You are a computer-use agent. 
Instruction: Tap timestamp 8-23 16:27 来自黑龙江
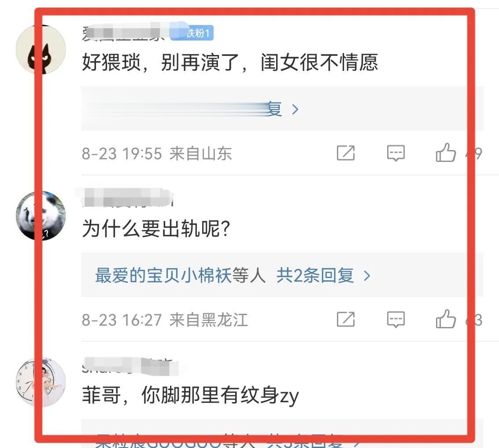point(165,320)
